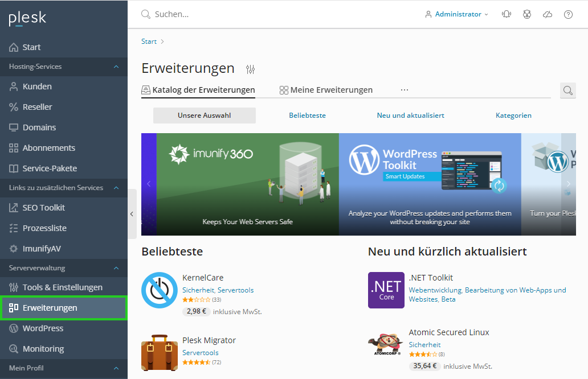
Task: Select the Beliebteste filter
Action: 307,116
